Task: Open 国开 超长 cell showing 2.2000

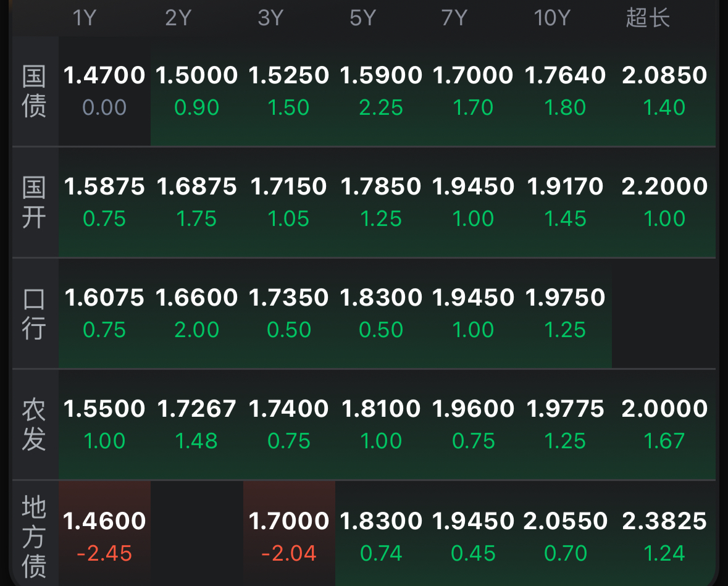Action: pyautogui.click(x=664, y=203)
